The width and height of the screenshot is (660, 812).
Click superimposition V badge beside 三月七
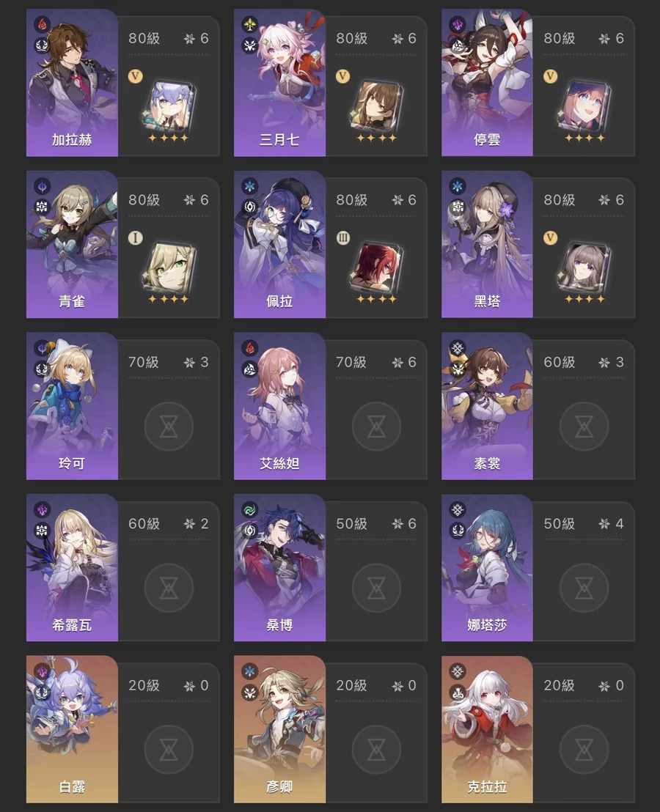(x=342, y=76)
